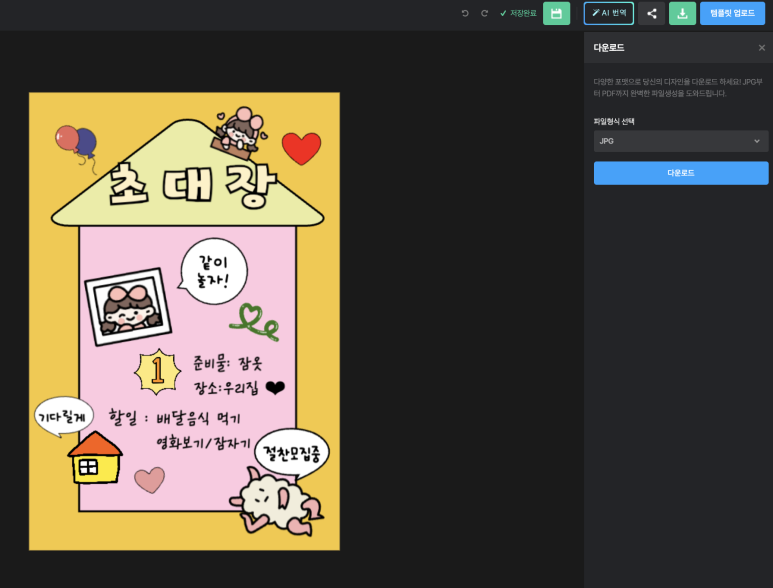Click the redo arrow icon

485,13
